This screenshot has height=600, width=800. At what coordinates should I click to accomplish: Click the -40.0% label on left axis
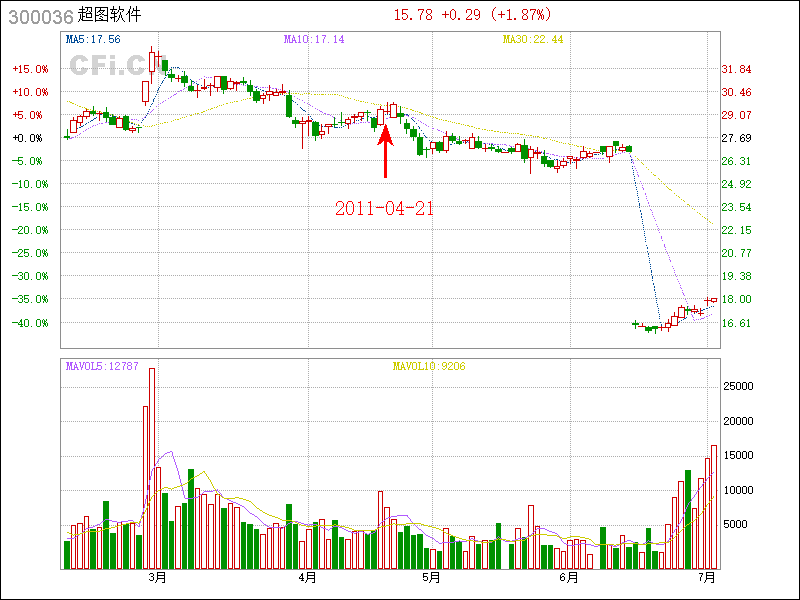30,323
